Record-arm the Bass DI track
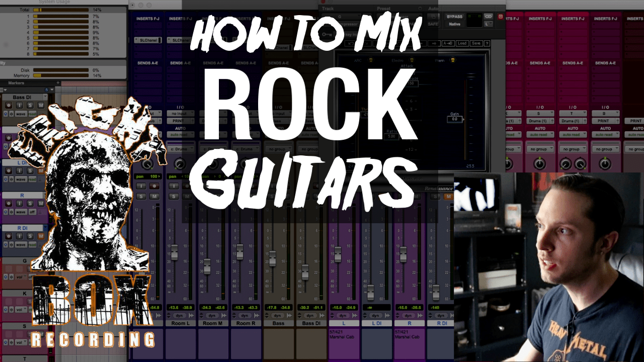The image size is (644, 362). click(x=8, y=104)
